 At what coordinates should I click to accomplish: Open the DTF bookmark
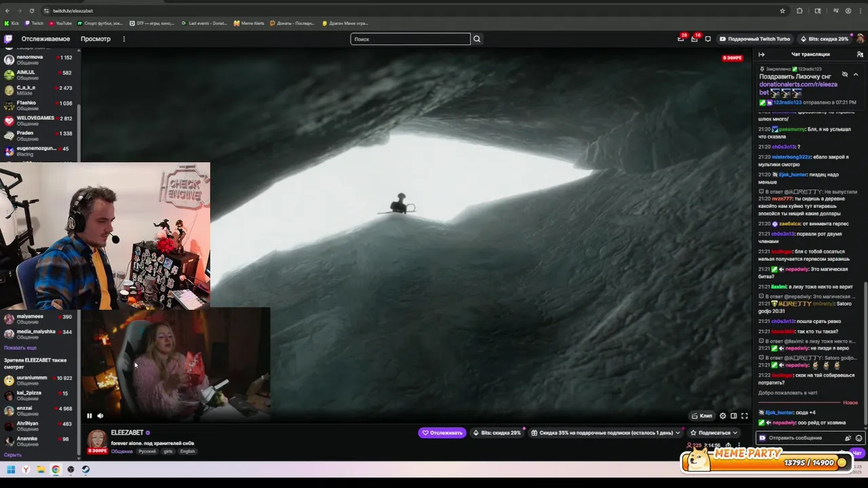[x=153, y=23]
